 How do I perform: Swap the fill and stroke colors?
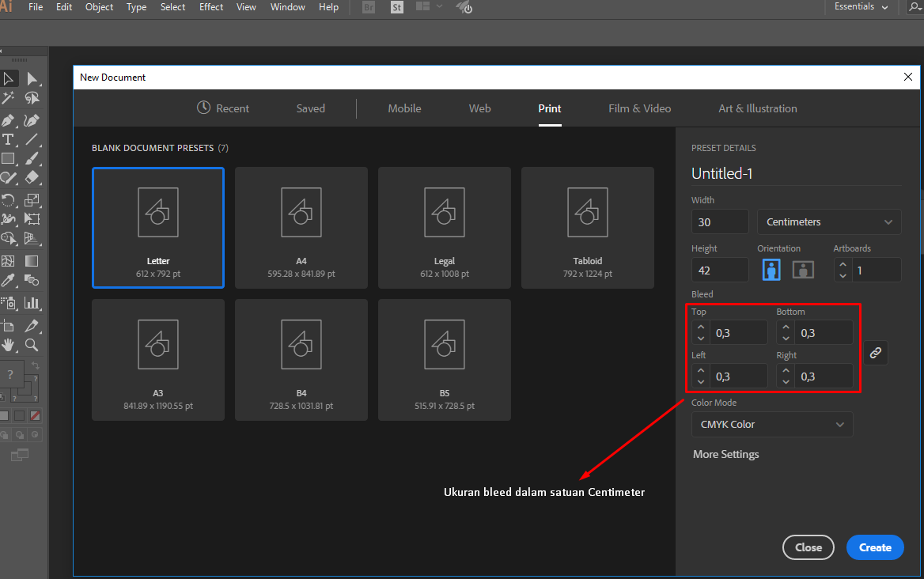[36, 365]
